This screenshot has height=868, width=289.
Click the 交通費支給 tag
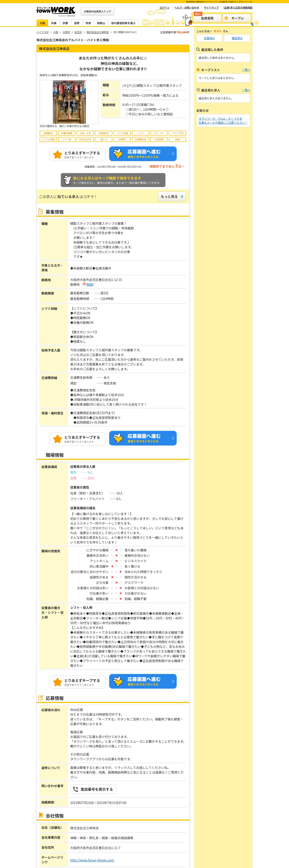[141, 139]
